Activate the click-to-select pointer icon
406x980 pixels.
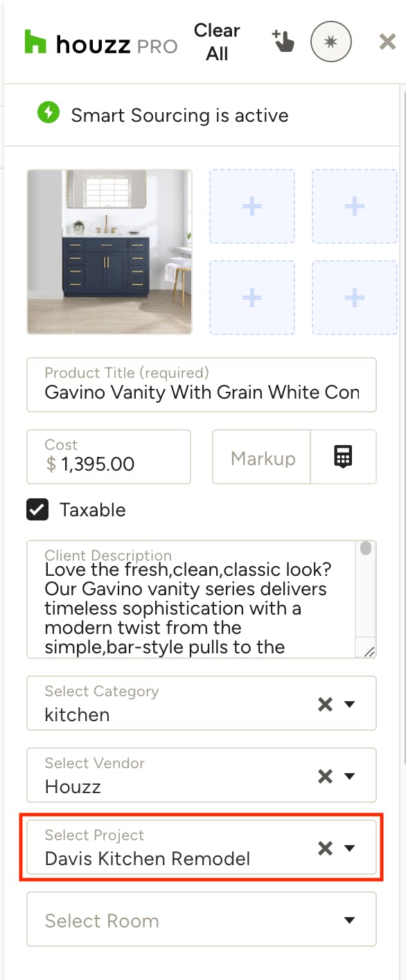283,42
